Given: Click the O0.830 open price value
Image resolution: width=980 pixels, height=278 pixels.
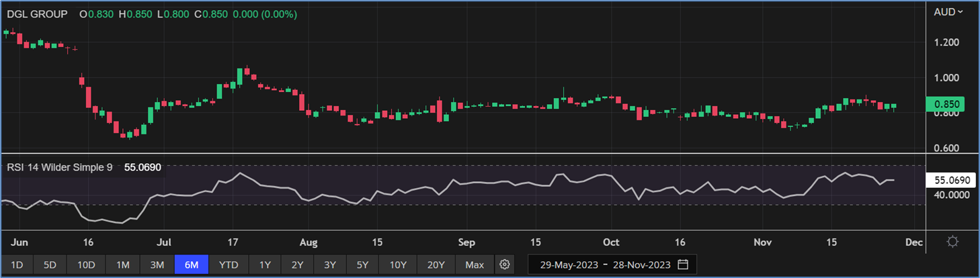Looking at the screenshot, I should [x=95, y=13].
